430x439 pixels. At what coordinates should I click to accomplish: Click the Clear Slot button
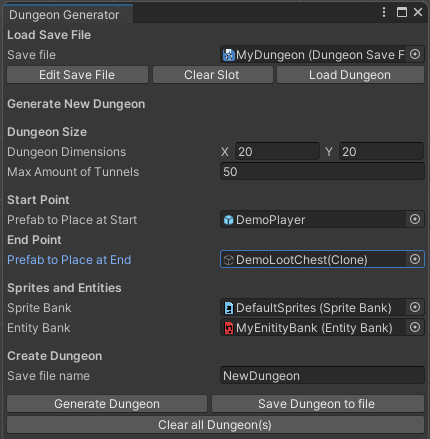[213, 75]
